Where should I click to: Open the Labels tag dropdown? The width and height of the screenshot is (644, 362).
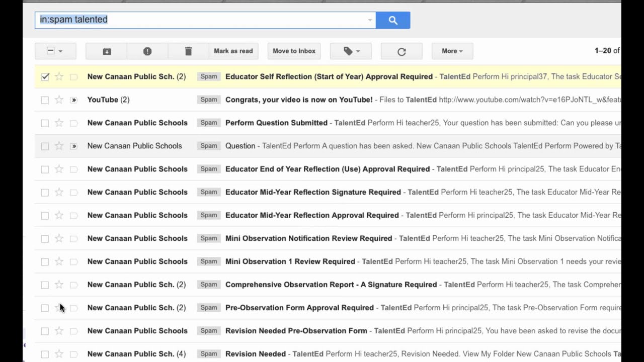[x=351, y=51]
